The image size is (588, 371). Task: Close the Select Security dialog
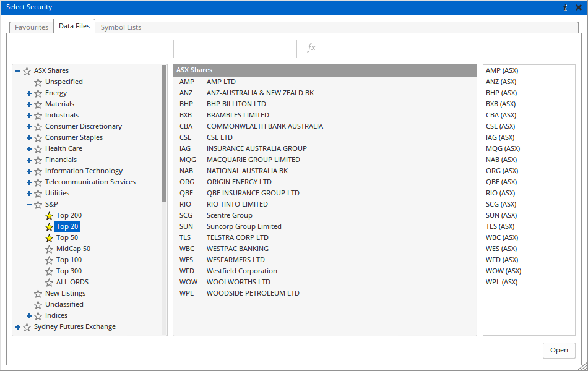click(579, 7)
